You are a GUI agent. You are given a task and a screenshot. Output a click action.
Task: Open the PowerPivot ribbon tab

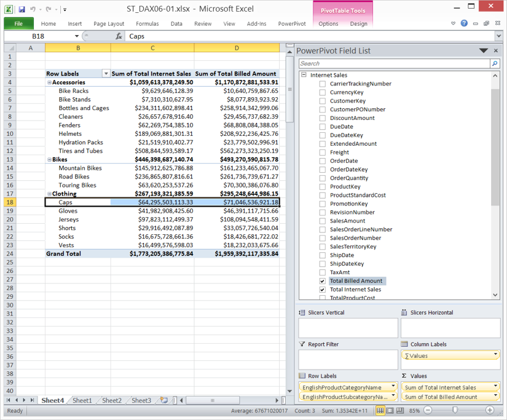point(292,24)
